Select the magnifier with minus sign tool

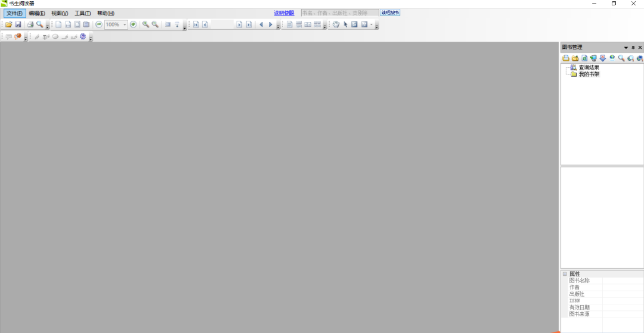(x=155, y=24)
